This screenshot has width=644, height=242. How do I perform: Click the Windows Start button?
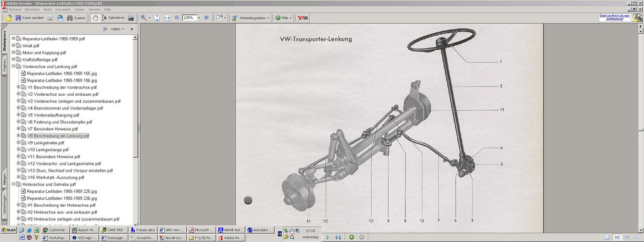9,230
